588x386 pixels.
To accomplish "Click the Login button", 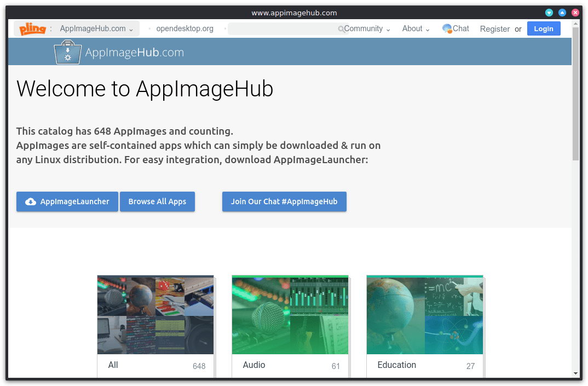I will [543, 28].
